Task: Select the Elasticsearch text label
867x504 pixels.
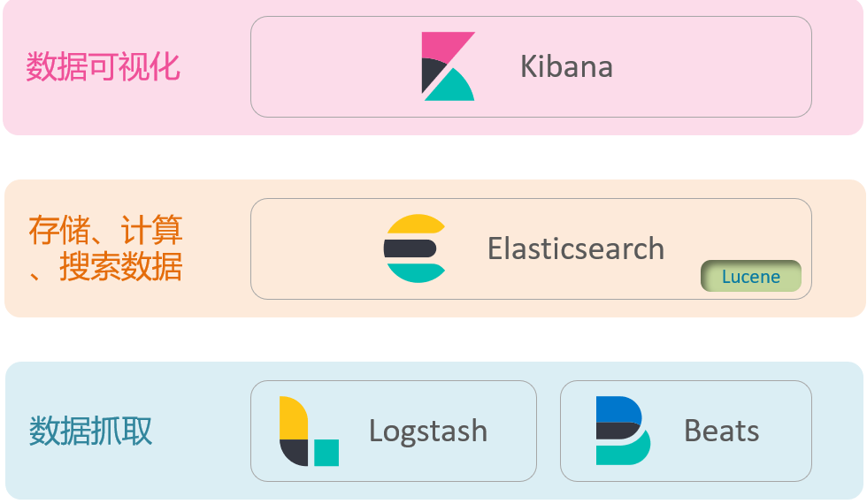Action: coord(576,248)
